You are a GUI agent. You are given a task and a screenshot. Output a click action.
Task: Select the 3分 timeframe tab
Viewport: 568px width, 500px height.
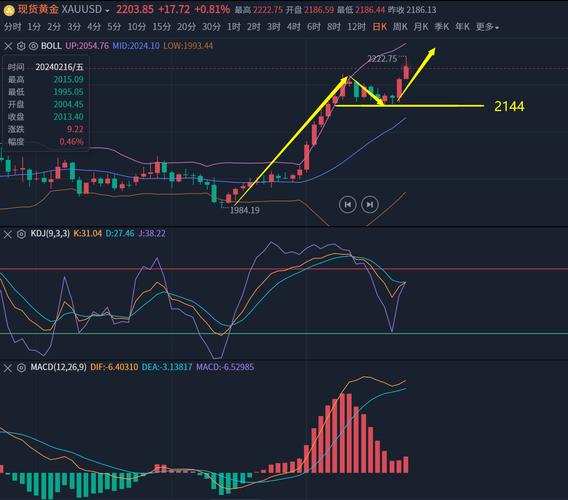74,27
